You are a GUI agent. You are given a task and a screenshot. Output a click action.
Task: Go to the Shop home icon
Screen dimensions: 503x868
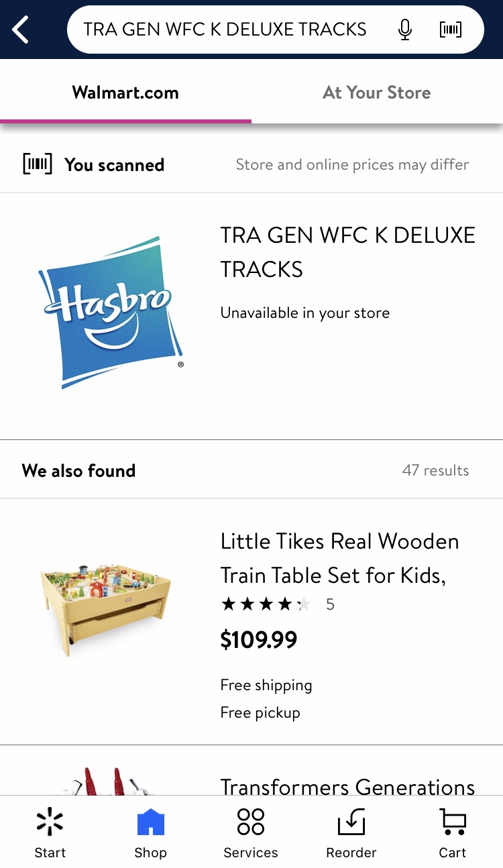click(150, 822)
